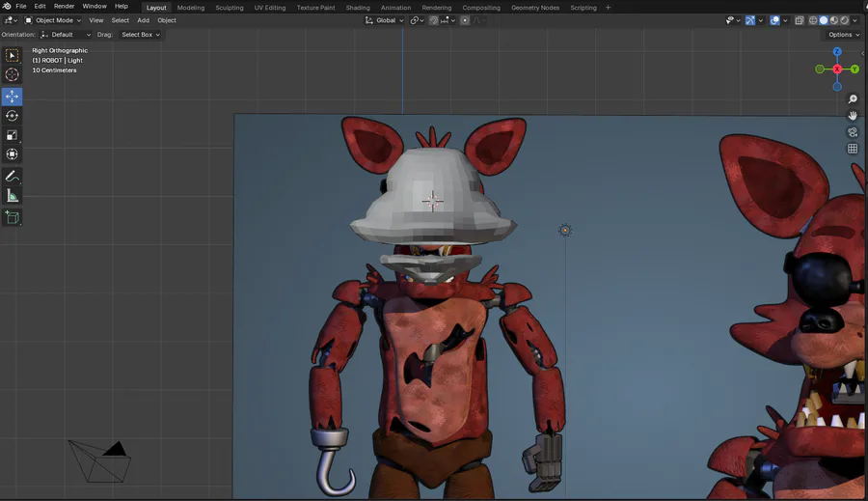Select the Annotate pencil tool
Screen dimensions: 868x501
12,177
